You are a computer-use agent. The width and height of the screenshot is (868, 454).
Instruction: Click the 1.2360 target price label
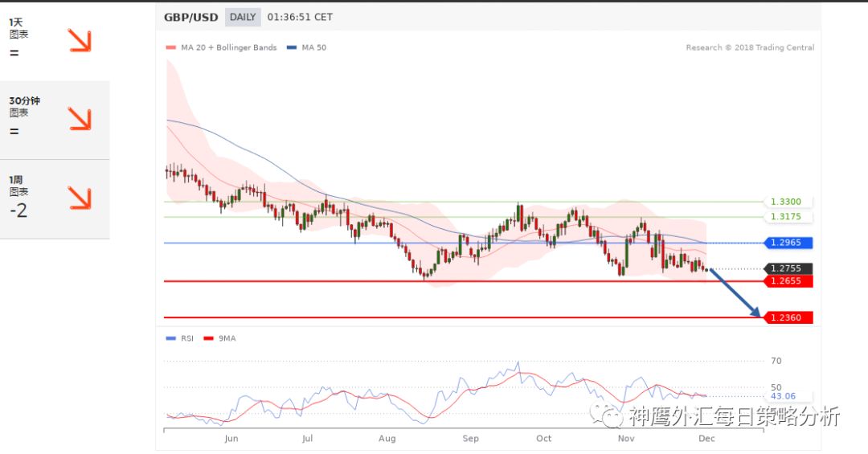(788, 318)
